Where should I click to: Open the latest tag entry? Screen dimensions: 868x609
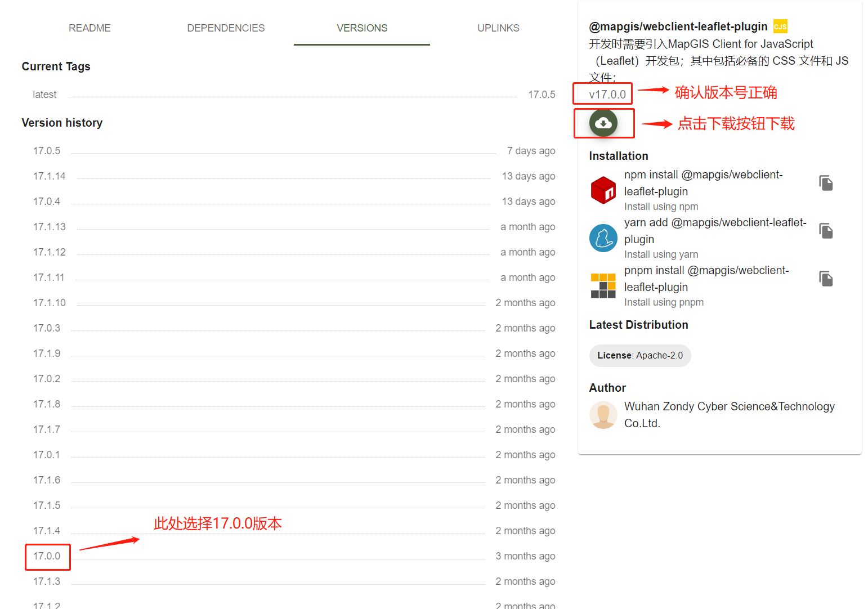(x=44, y=95)
